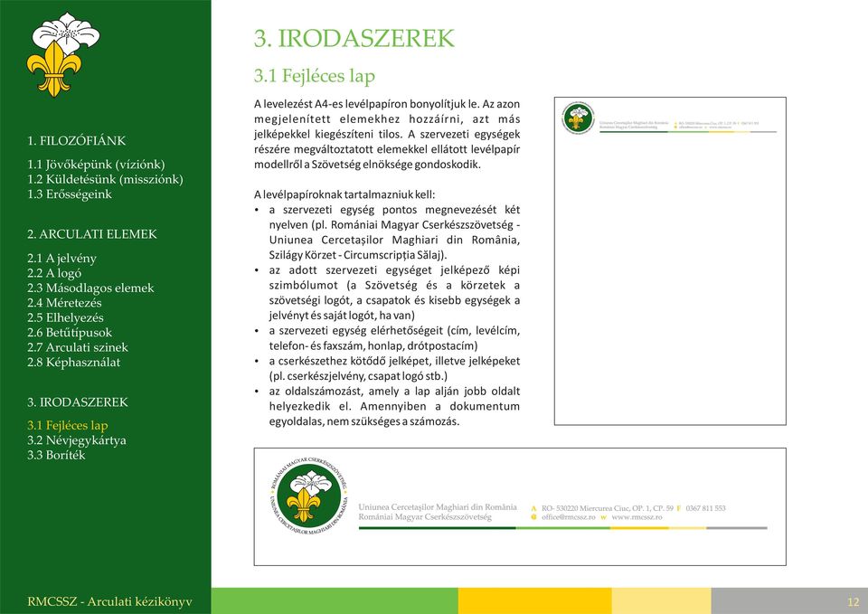Click 'RMCSSZ - Arculati kézikönyv' footer text
The width and height of the screenshot is (868, 614).
(109, 602)
